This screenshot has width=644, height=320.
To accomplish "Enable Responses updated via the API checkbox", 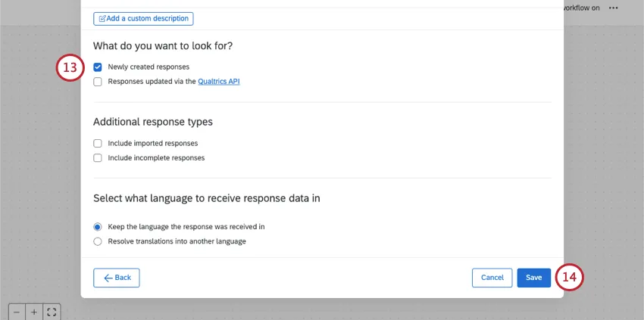I will 98,82.
